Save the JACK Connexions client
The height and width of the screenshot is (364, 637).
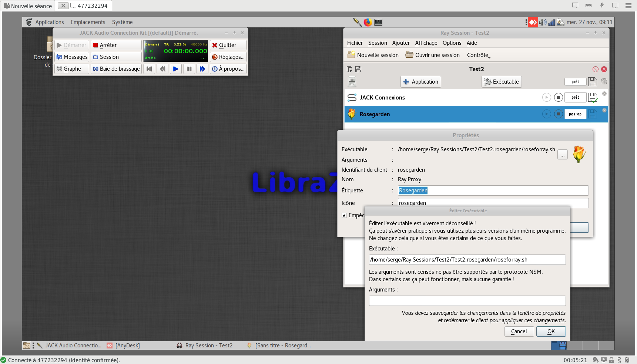pyautogui.click(x=593, y=98)
